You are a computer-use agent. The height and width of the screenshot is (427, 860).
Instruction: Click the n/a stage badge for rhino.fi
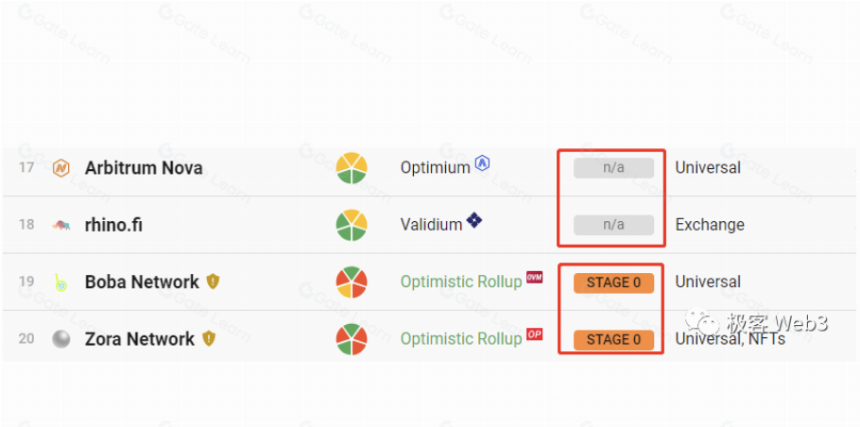[614, 225]
